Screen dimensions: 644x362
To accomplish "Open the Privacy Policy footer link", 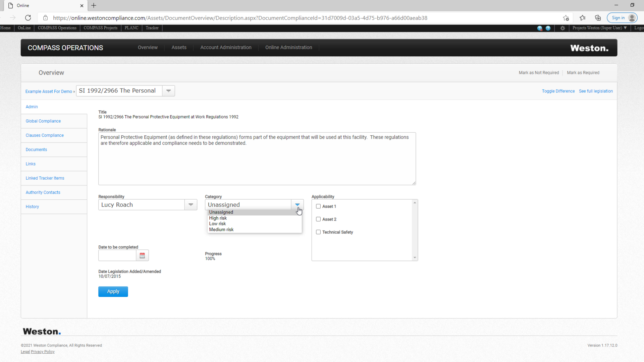I will click(43, 352).
